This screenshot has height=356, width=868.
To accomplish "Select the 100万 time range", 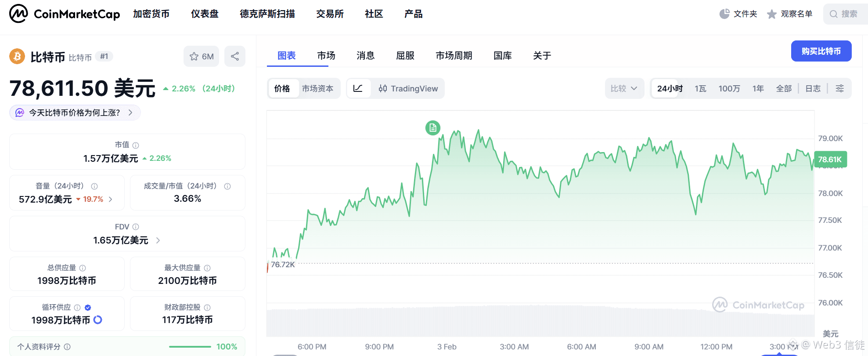I will pyautogui.click(x=729, y=88).
